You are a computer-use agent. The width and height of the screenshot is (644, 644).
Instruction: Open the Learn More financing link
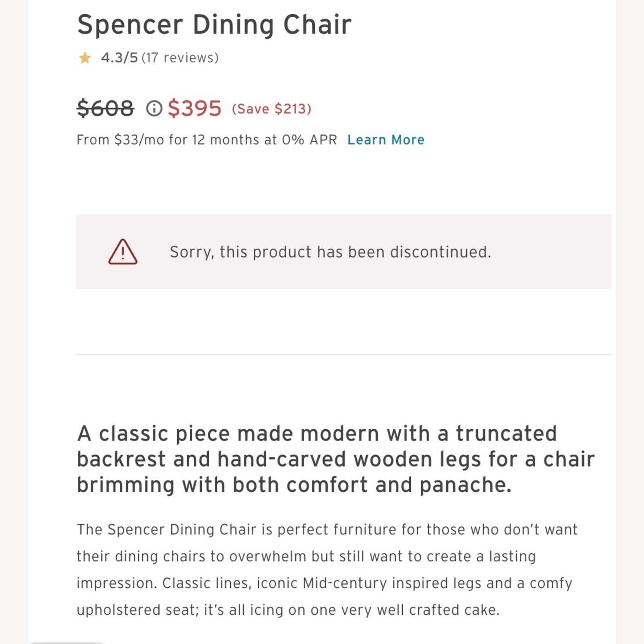[386, 140]
